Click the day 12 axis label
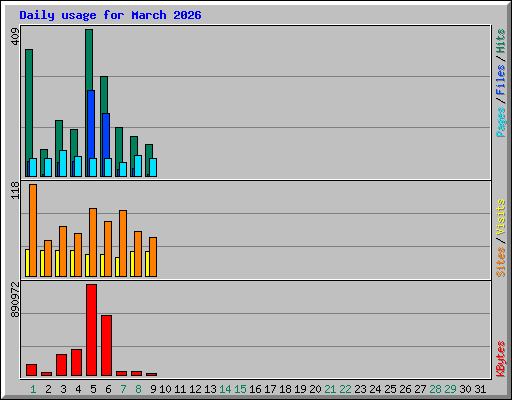Viewport: 512px width, 400px height. pyautogui.click(x=195, y=389)
